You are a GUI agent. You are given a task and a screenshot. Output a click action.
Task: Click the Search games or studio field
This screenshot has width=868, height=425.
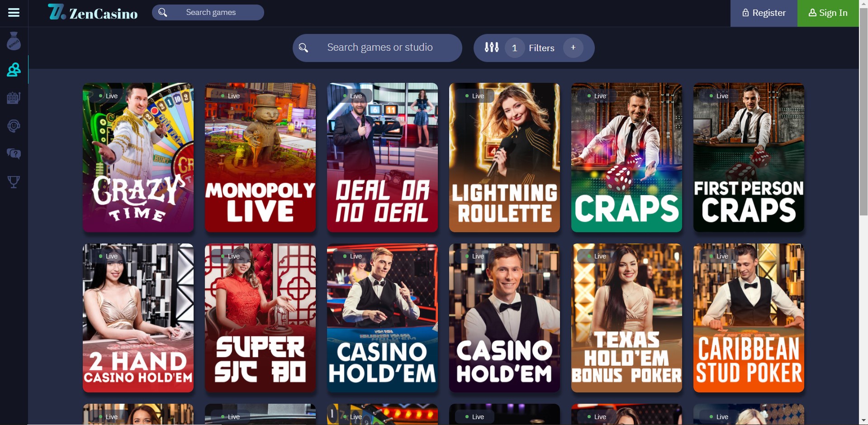tap(377, 48)
